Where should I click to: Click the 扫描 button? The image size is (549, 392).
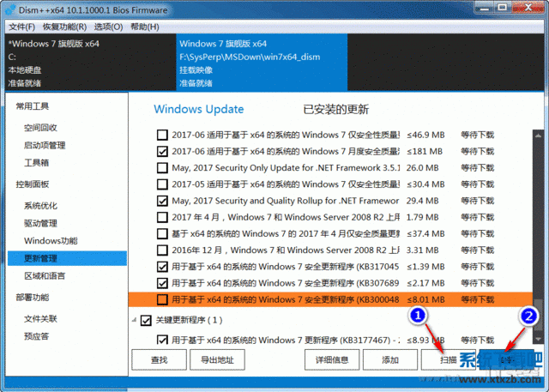coord(449,360)
